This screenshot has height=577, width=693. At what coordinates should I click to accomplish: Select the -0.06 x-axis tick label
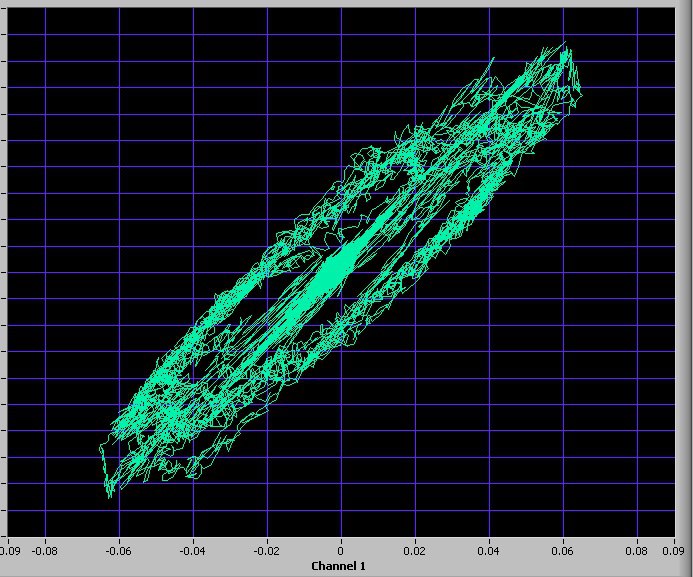[x=118, y=550]
